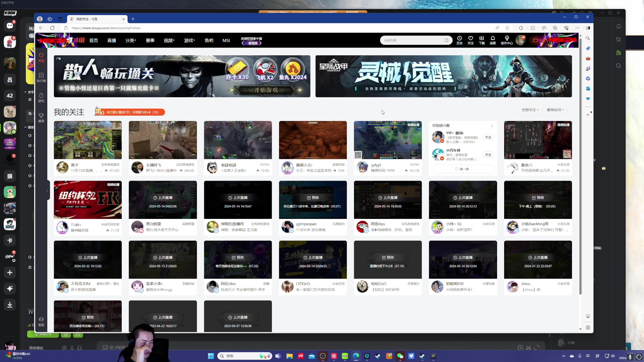Expand 分类 dropdown in nav bar
The height and width of the screenshot is (362, 644).
click(130, 40)
